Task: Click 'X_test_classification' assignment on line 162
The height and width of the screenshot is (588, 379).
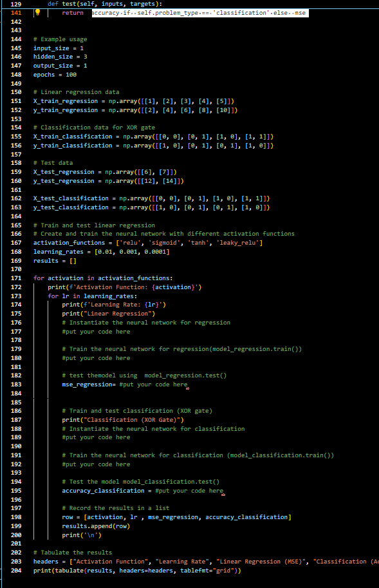Action: click(152, 198)
